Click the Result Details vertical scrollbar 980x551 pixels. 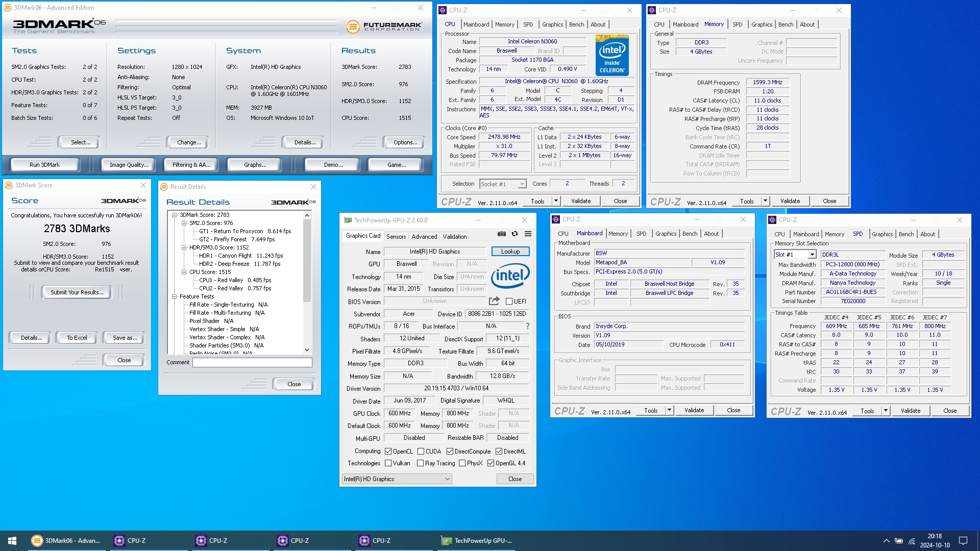coord(307,283)
